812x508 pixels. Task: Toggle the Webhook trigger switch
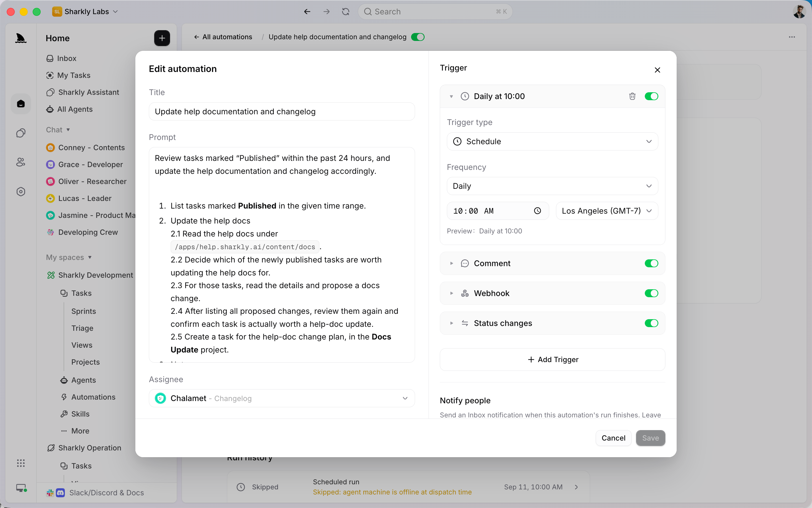click(x=651, y=293)
